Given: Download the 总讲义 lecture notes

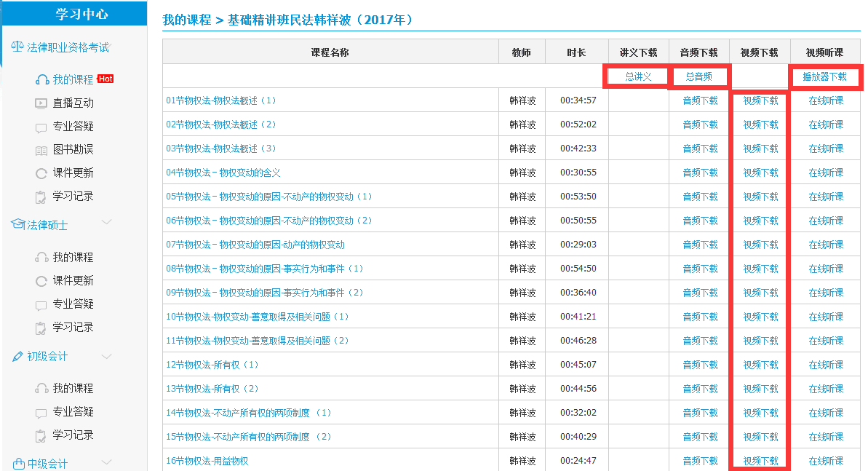Looking at the screenshot, I should click(638, 76).
